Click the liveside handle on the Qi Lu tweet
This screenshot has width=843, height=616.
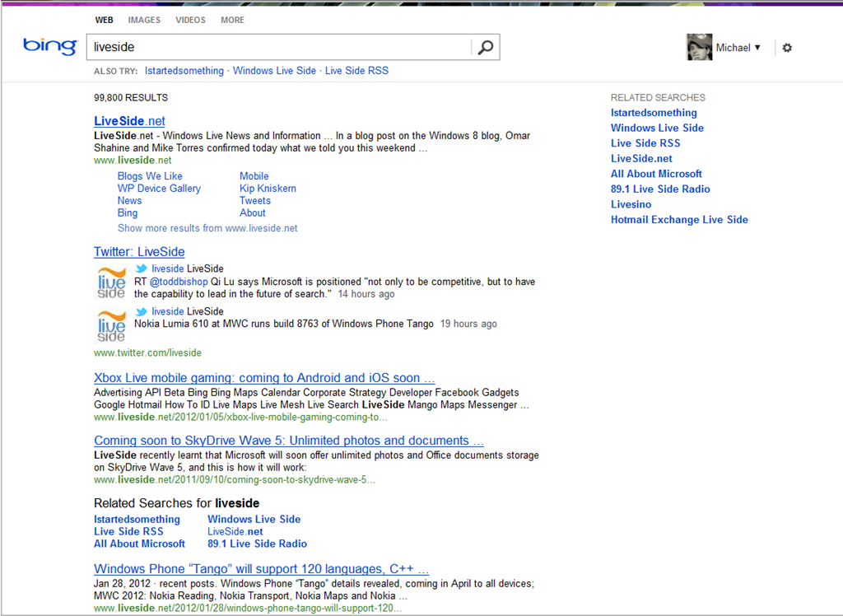tap(168, 268)
